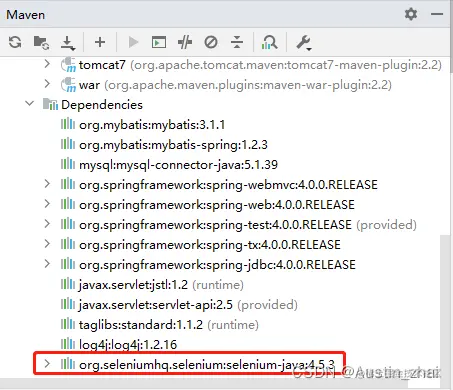Click Download Sources and Documentation icon
This screenshot has height=390, width=453.
point(68,43)
